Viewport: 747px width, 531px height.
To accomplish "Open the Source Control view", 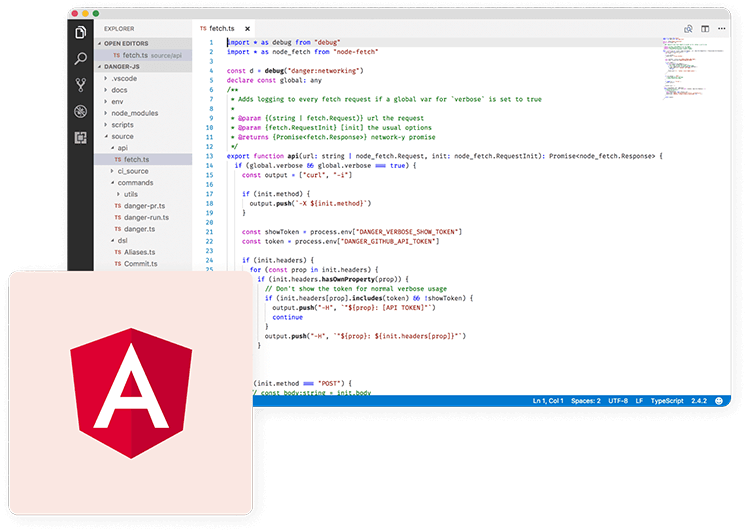I will [81, 86].
